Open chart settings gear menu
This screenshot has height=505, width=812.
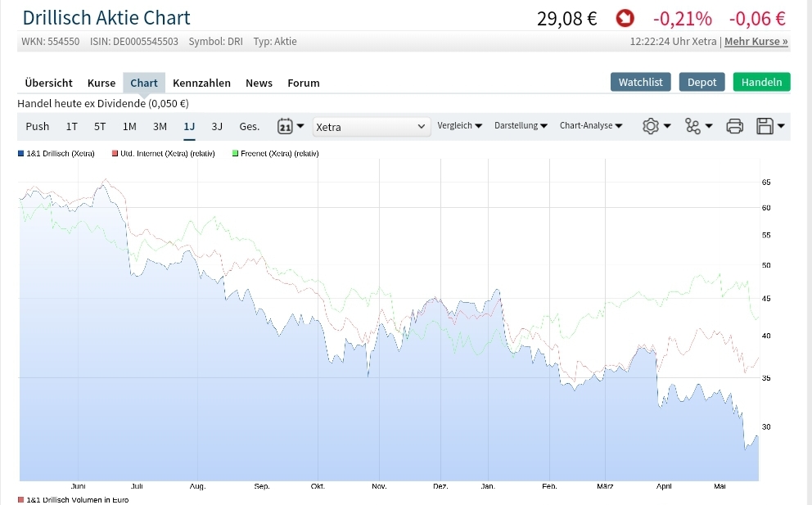[x=656, y=126]
